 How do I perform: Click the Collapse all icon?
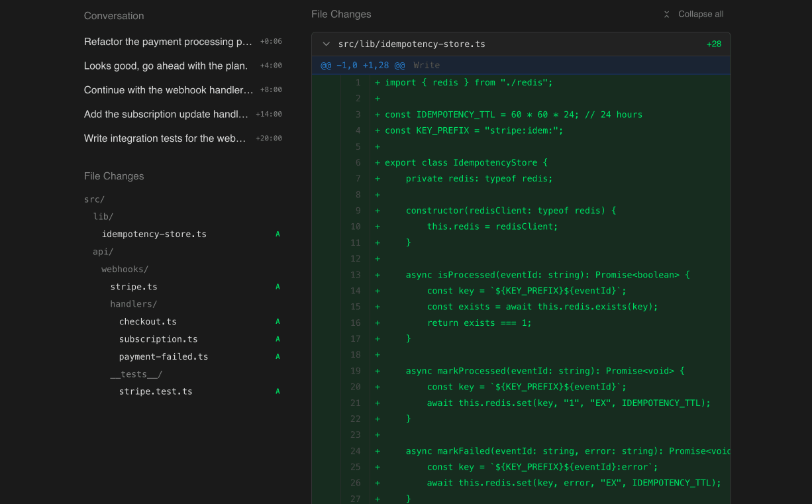[x=666, y=13]
